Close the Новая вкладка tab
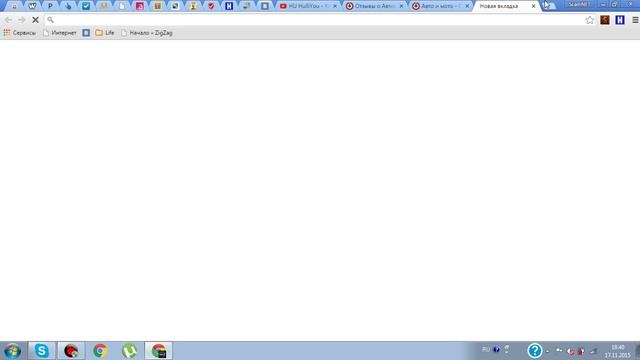Viewport: 640px width, 360px height. click(x=533, y=6)
